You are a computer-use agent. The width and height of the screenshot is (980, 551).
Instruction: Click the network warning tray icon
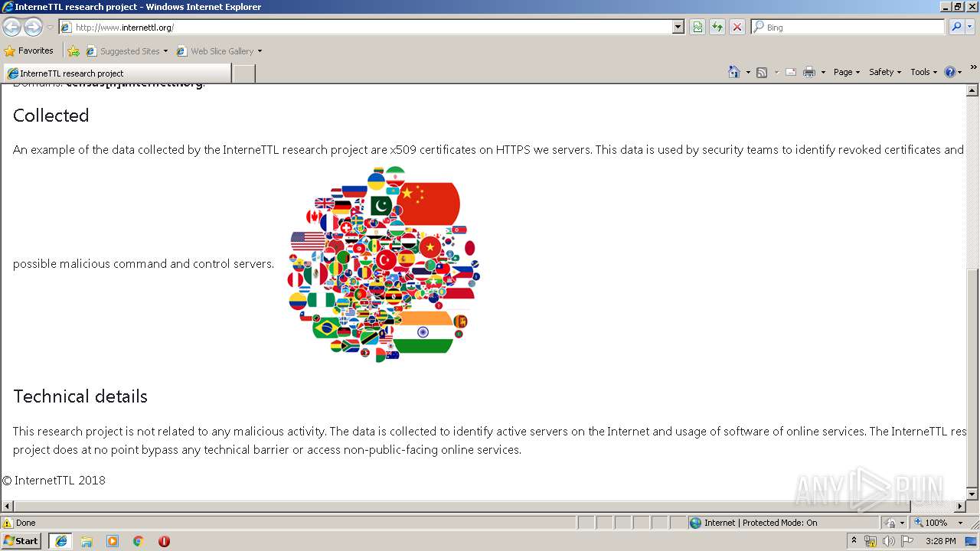tap(871, 541)
